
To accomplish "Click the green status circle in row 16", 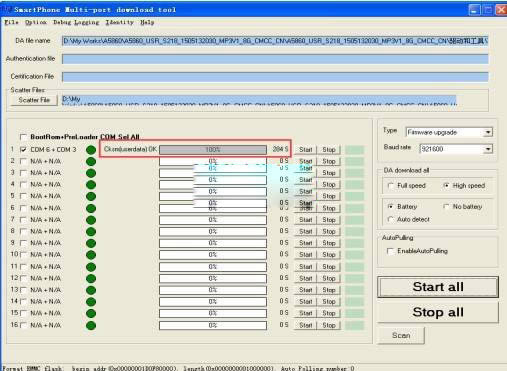I will (x=91, y=325).
